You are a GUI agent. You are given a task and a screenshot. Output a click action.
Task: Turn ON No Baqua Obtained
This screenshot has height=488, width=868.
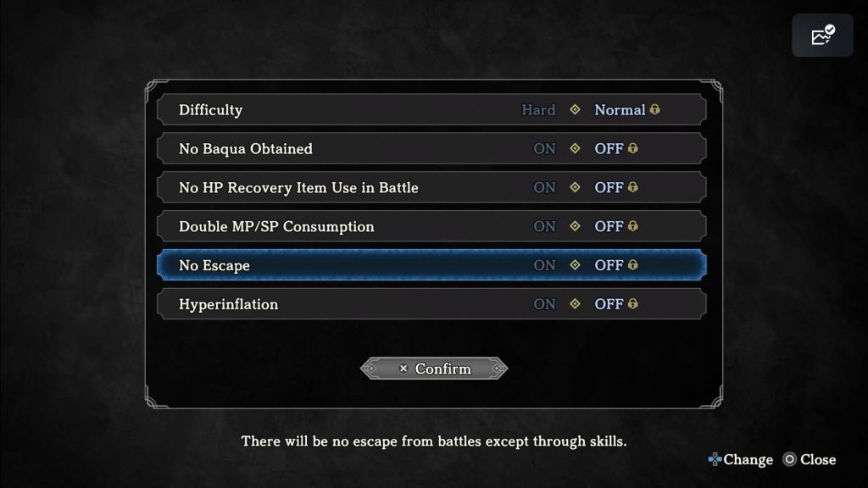pos(544,149)
